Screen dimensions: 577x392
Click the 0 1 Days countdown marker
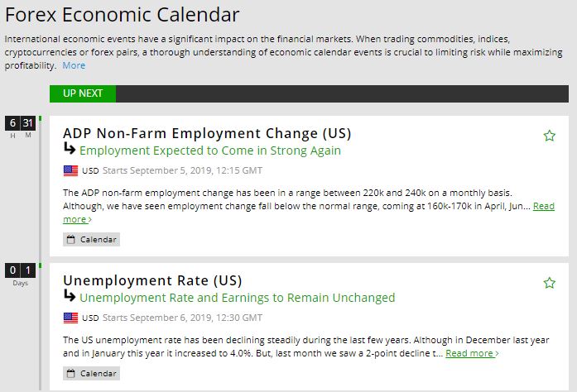21,272
